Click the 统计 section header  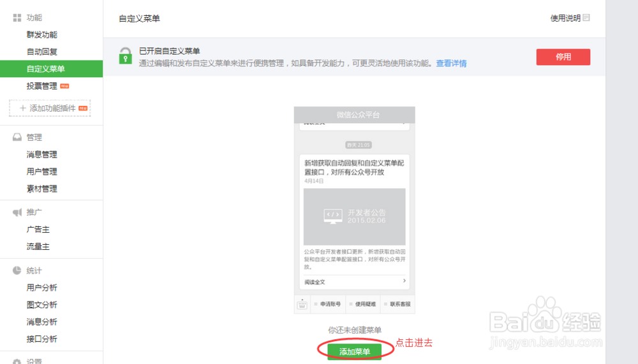tap(34, 271)
